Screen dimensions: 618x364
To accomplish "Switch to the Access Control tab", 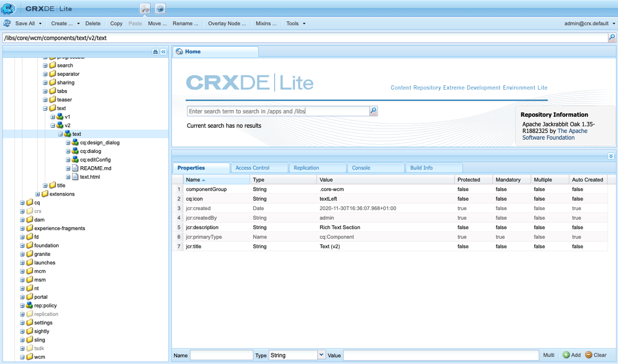I will (x=259, y=167).
